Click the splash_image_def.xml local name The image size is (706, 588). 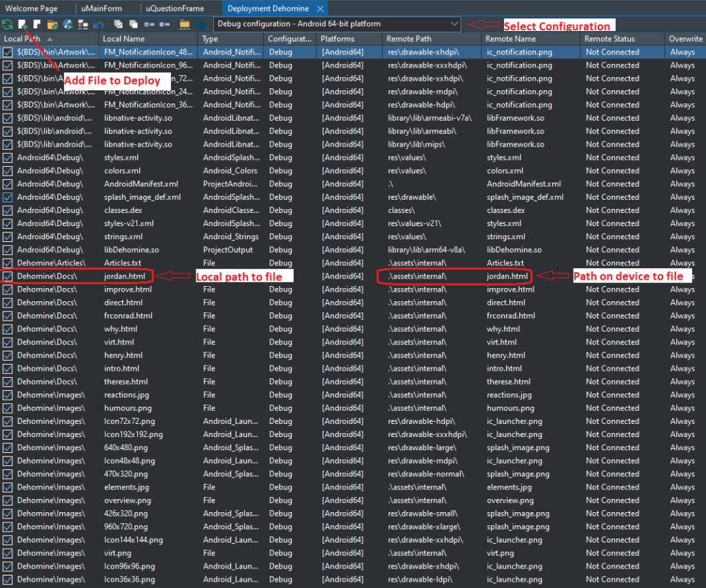pos(142,197)
